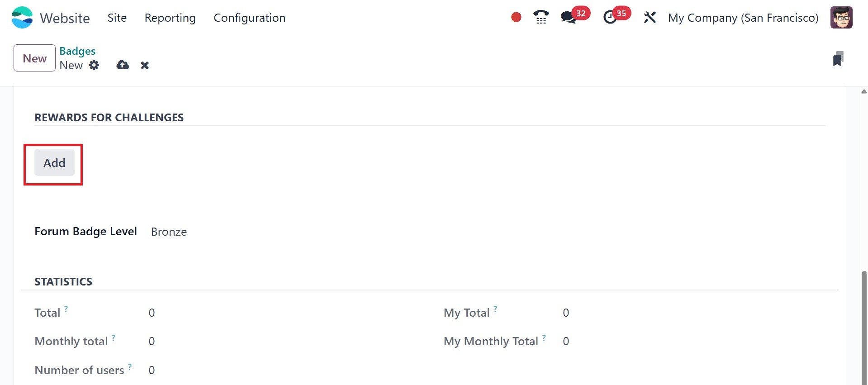Click Add under Rewards for Challenges
Viewport: 868px width, 385px height.
pyautogui.click(x=54, y=163)
